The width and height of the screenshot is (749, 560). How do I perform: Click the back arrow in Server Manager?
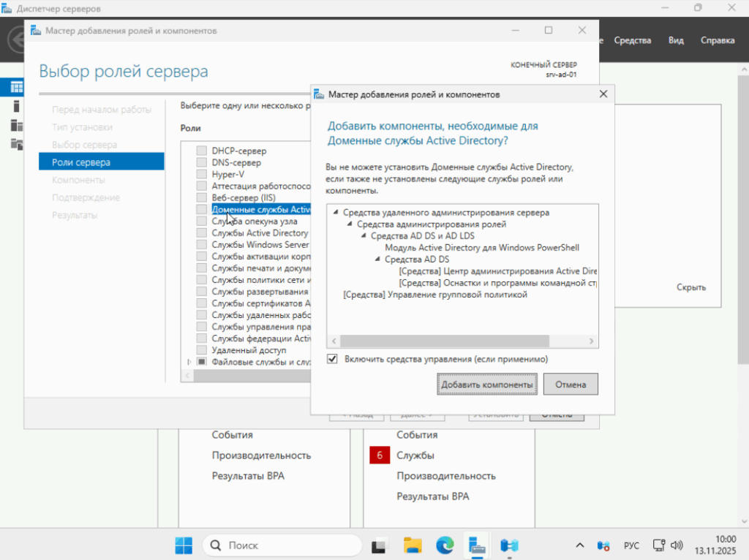point(17,39)
